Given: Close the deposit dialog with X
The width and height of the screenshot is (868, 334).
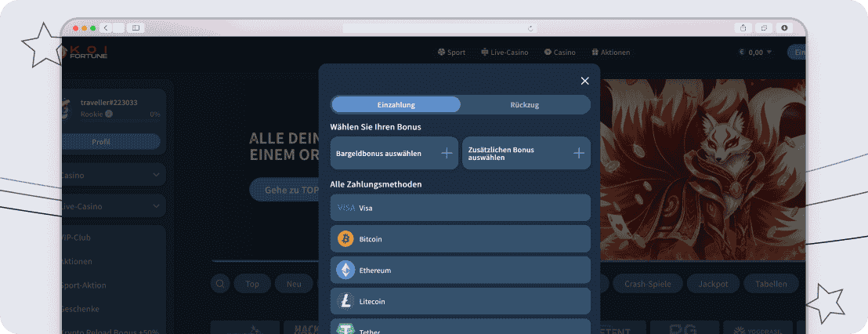Looking at the screenshot, I should click(x=584, y=81).
